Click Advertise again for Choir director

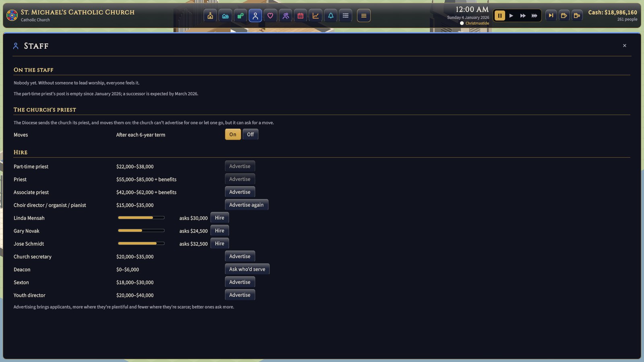click(246, 205)
